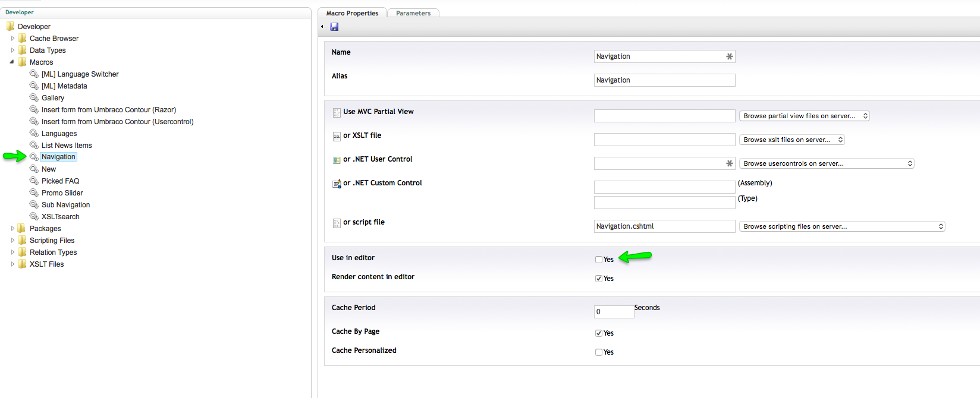Enable the Use in editor checkbox
The width and height of the screenshot is (980, 398).
599,260
